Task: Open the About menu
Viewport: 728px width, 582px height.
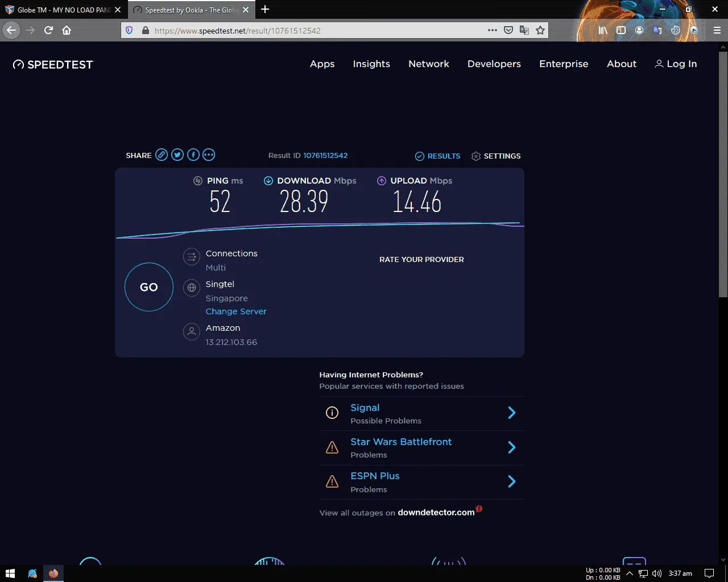Action: coord(622,64)
